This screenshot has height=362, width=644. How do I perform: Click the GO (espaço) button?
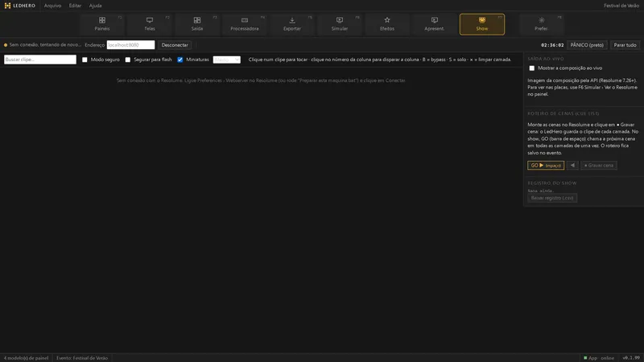[x=546, y=166]
